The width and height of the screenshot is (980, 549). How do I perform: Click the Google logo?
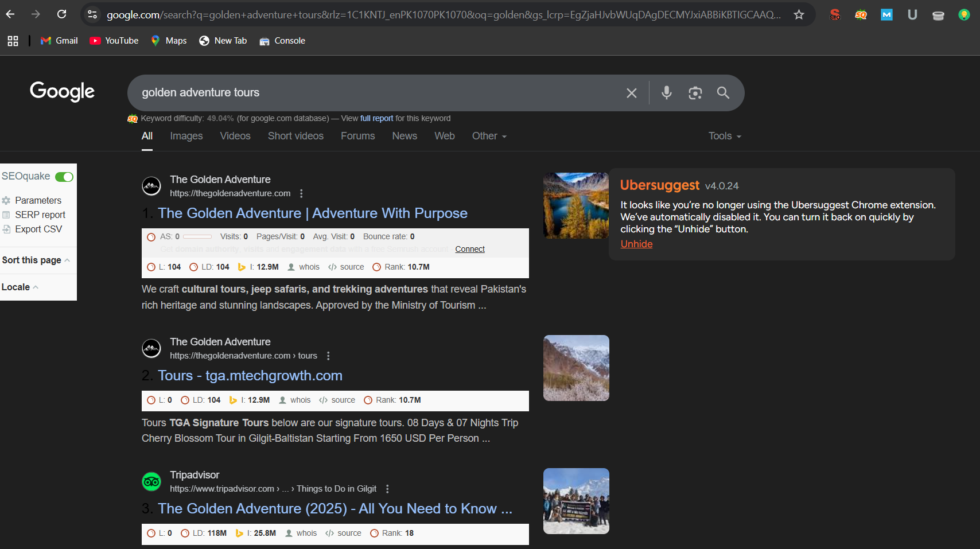[x=62, y=92]
